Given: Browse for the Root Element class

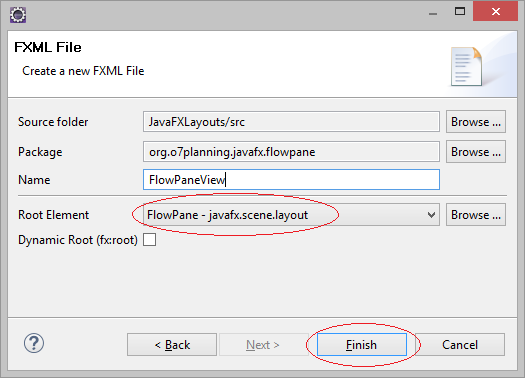Looking at the screenshot, I should 476,215.
